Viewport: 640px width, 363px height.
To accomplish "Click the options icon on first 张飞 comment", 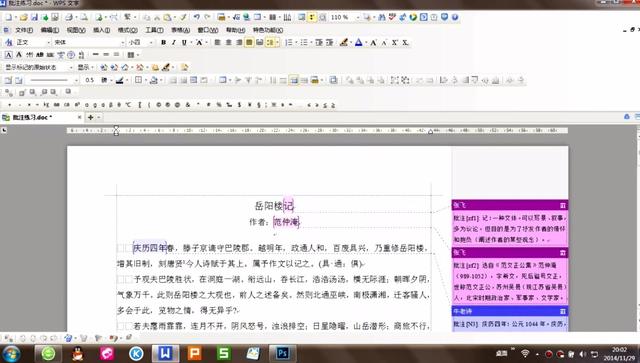I will (563, 205).
